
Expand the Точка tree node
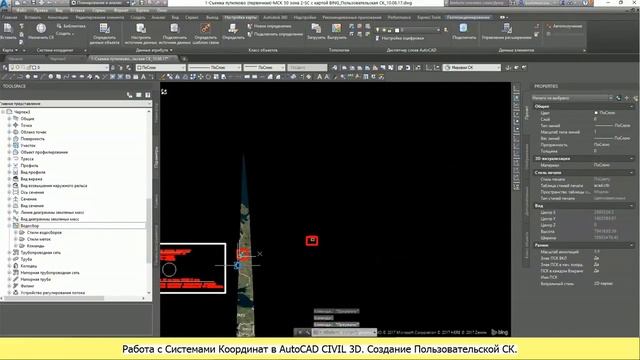[9, 125]
